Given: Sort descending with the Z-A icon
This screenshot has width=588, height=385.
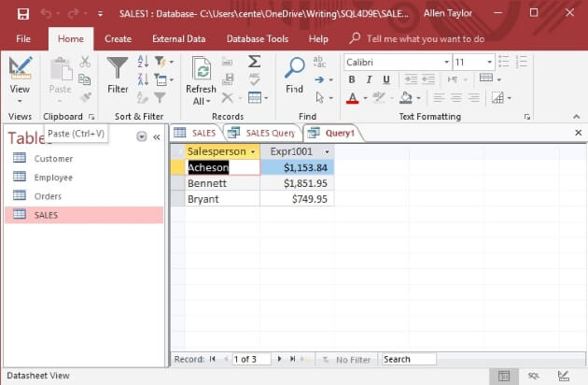Looking at the screenshot, I should pos(144,79).
